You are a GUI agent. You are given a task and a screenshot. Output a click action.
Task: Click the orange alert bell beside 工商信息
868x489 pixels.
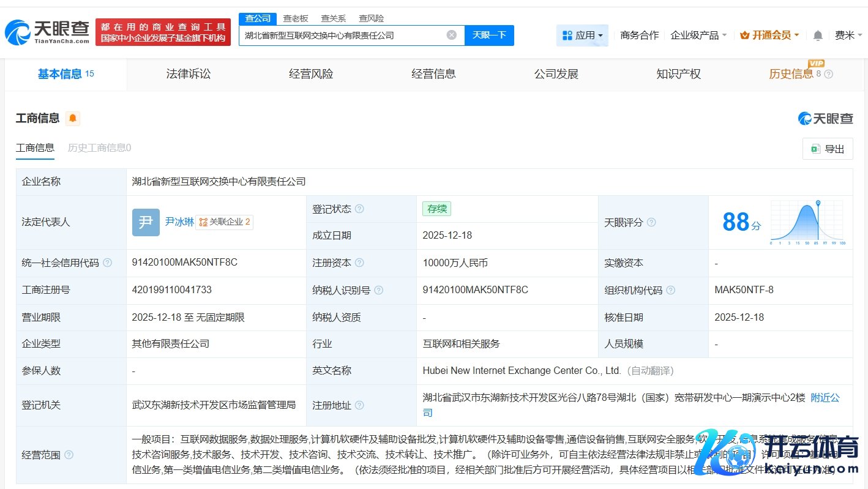coord(73,118)
